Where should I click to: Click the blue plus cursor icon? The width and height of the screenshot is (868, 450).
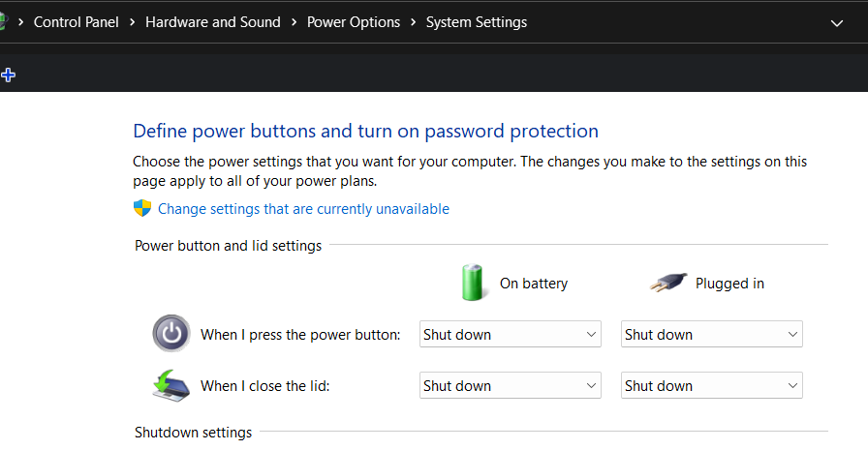click(8, 75)
